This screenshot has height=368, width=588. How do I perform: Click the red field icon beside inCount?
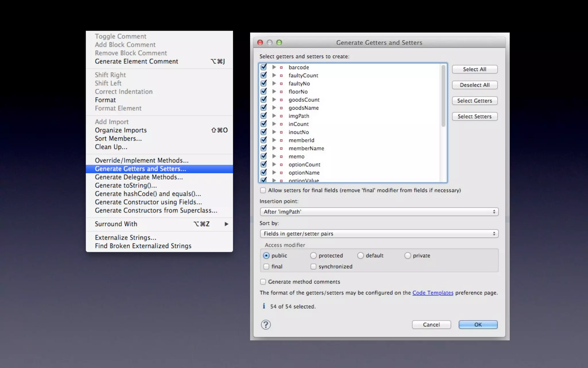(281, 124)
